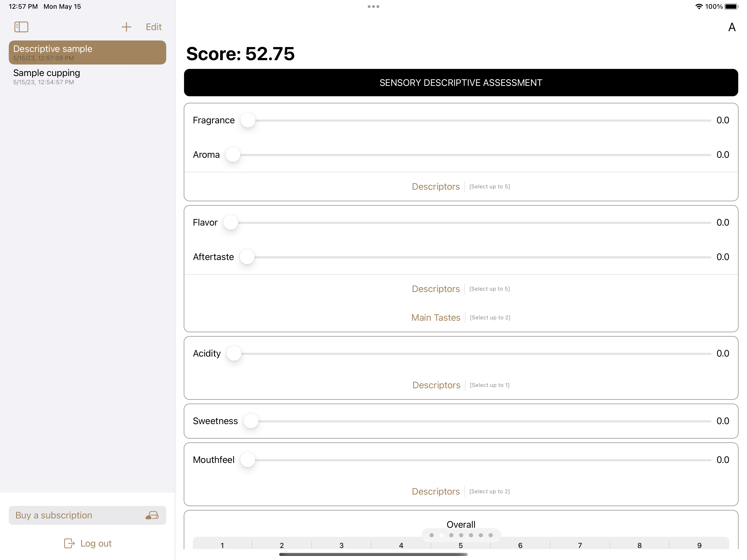747x560 pixels.
Task: Click the coffee bean subscription icon
Action: tap(152, 515)
